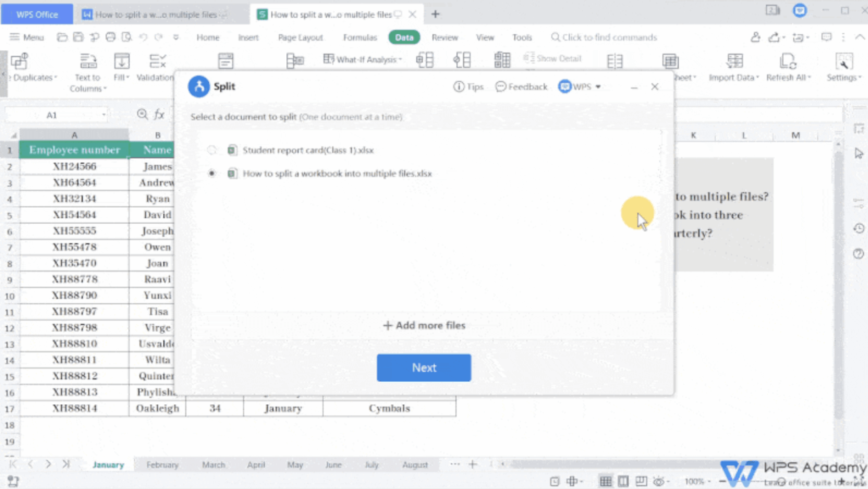868x489 pixels.
Task: Click the Validation icon in the ribbon
Action: pyautogui.click(x=157, y=62)
